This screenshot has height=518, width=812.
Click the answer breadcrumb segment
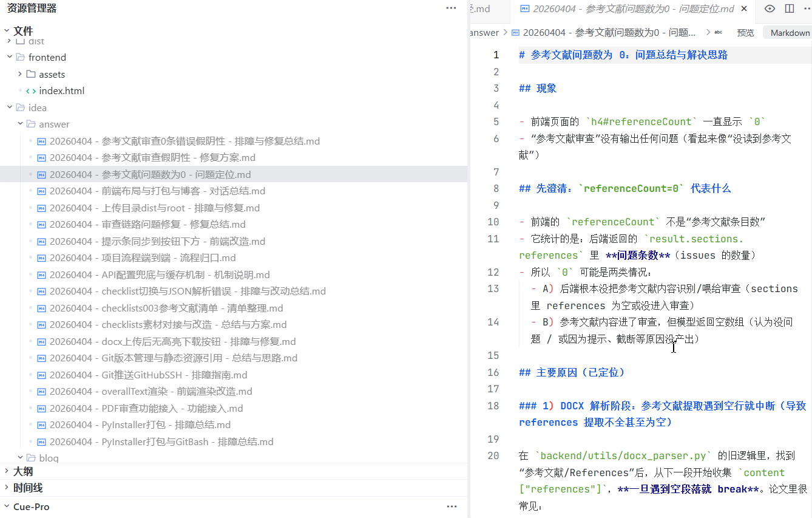484,33
